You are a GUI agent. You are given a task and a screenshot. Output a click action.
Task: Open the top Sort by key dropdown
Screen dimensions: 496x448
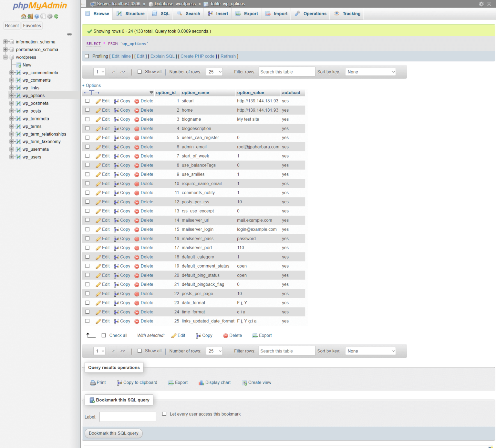point(370,72)
